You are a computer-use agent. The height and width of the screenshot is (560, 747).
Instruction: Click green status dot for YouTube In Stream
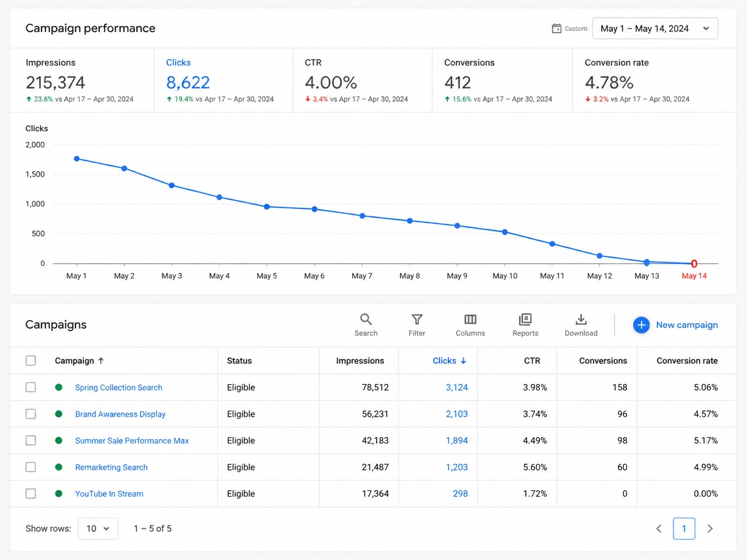[59, 494]
